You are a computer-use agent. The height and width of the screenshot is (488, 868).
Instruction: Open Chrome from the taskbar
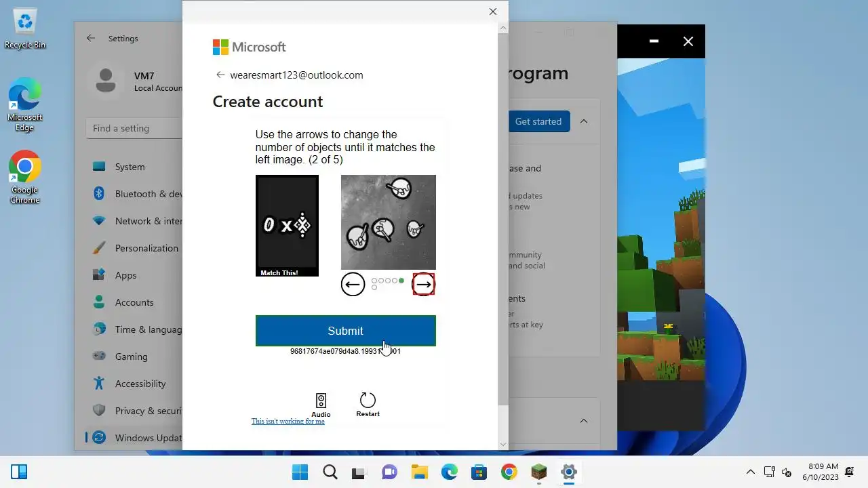point(509,472)
